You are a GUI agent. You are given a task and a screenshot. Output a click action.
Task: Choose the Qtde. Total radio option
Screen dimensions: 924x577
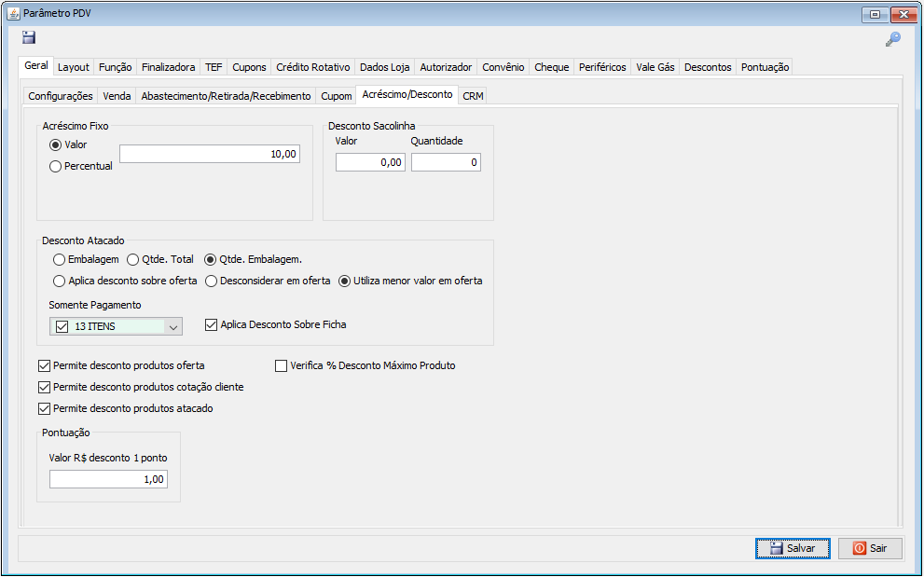pyautogui.click(x=133, y=260)
